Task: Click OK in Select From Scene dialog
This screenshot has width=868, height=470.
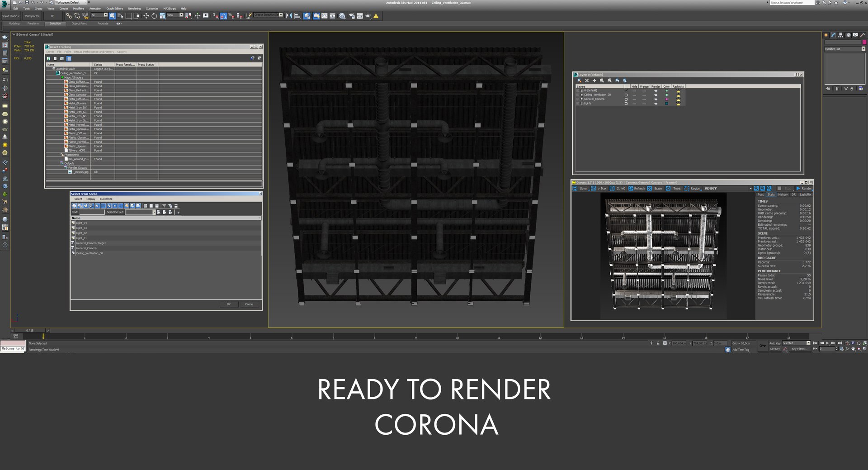Action: pos(229,304)
